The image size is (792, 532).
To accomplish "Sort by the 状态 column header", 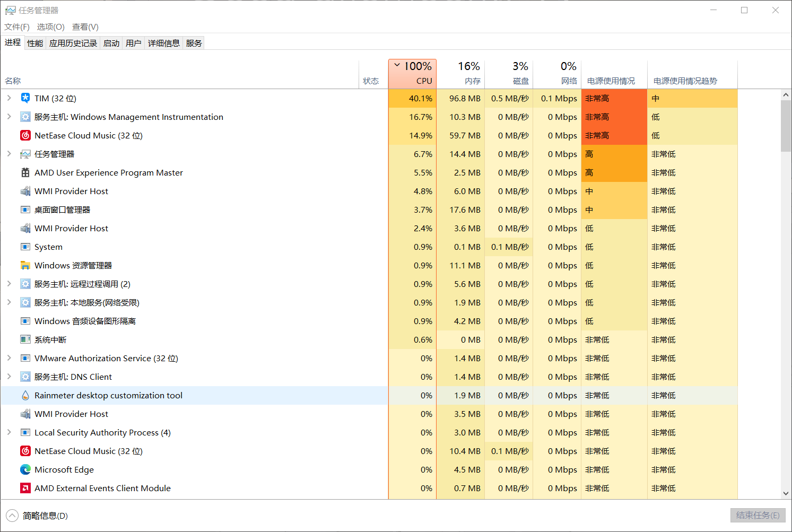I will [373, 74].
